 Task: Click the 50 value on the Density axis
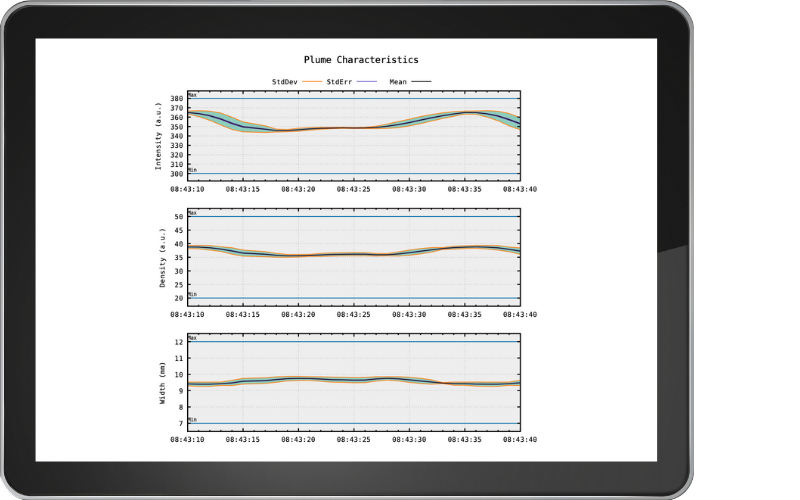tap(179, 217)
